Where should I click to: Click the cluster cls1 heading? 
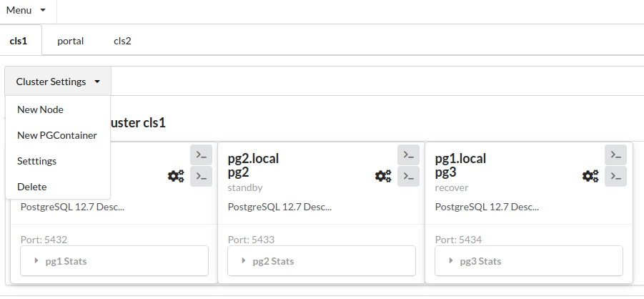(137, 123)
